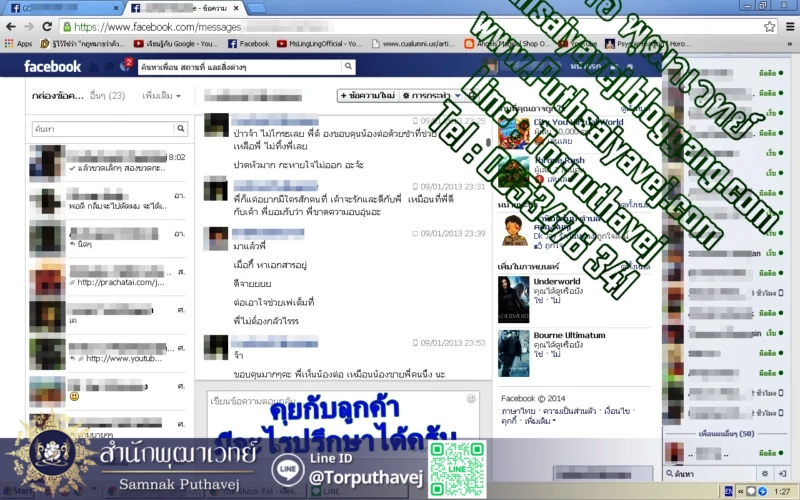The height and width of the screenshot is (500, 800).
Task: Open the emoticon picker in reply box
Action: tap(471, 398)
